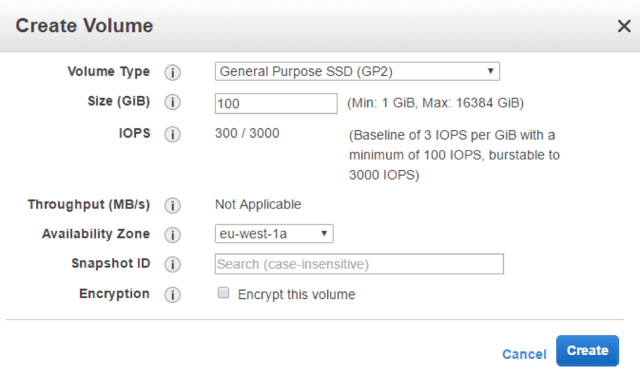This screenshot has width=640, height=376.
Task: Click the Create Volume dialog title
Action: pyautogui.click(x=84, y=25)
